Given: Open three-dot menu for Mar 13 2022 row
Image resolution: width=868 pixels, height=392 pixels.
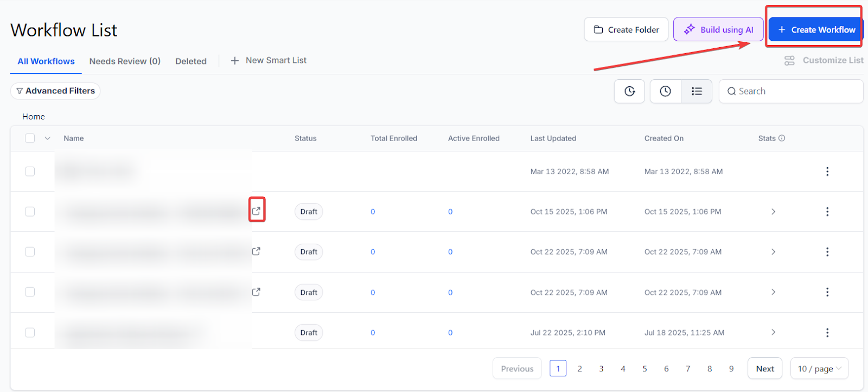Looking at the screenshot, I should [x=827, y=172].
